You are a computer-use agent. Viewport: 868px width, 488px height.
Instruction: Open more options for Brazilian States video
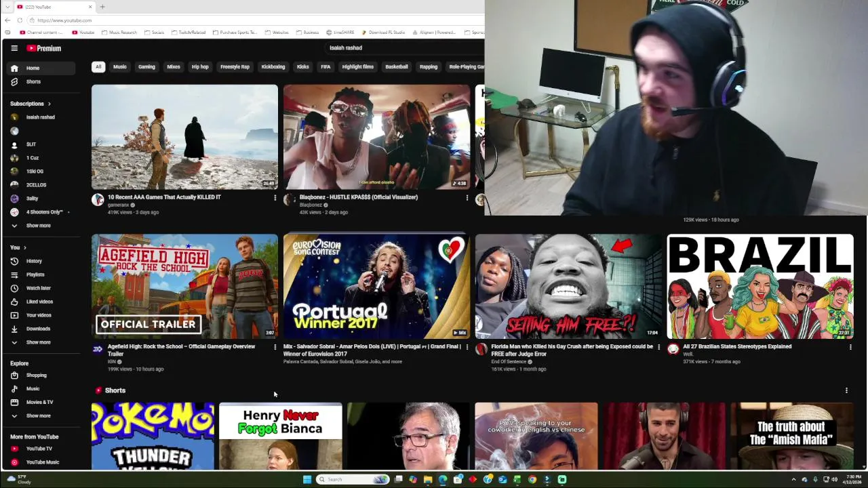click(x=850, y=347)
